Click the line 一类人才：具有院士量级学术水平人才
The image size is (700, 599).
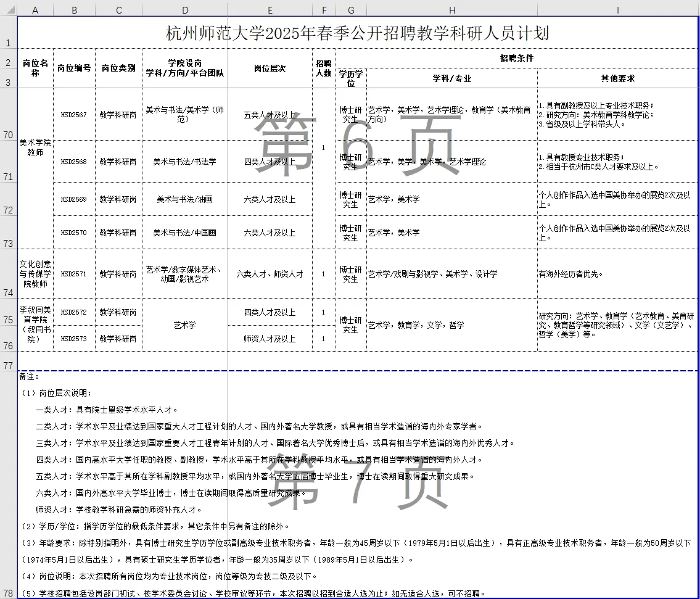tap(107, 410)
